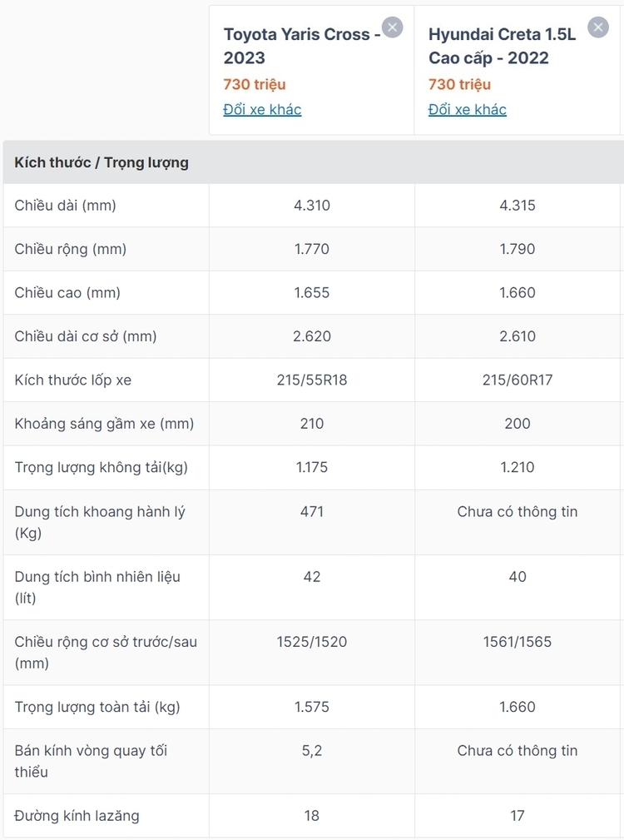Remove Hyundai Creta 1.5L from comparison
624x840 pixels.
[597, 27]
